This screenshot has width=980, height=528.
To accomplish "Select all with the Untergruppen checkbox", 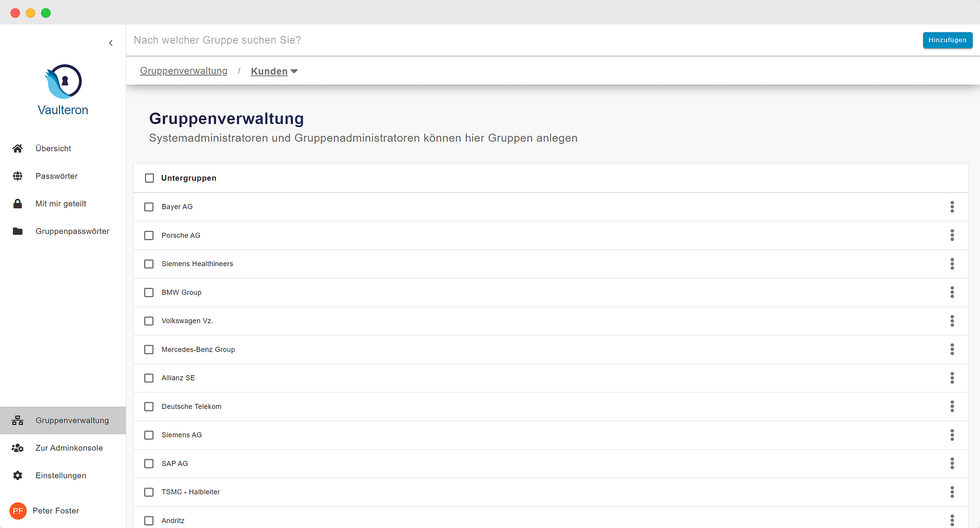I will [150, 178].
